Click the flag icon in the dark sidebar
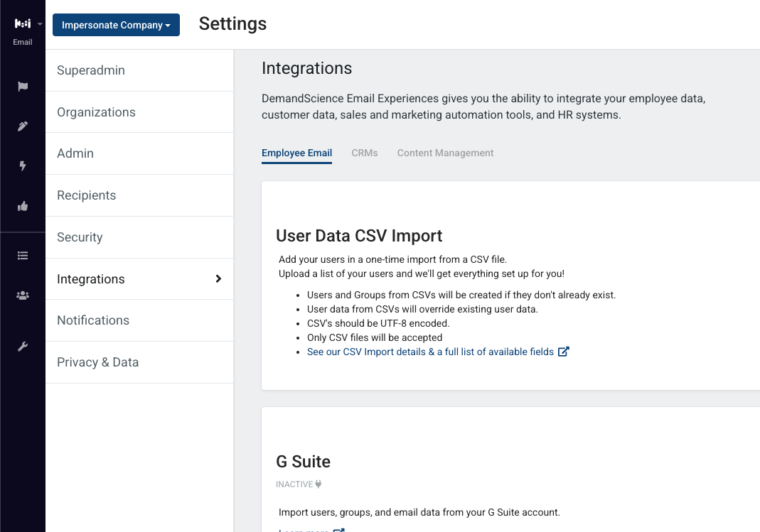Viewport: 760px width, 532px height. 23,87
